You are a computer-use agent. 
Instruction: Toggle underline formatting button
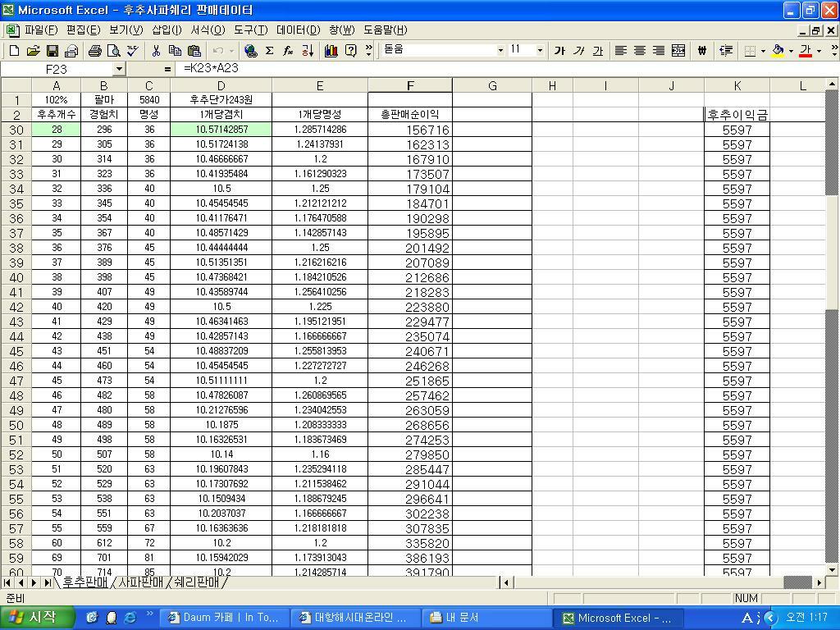pyautogui.click(x=597, y=51)
